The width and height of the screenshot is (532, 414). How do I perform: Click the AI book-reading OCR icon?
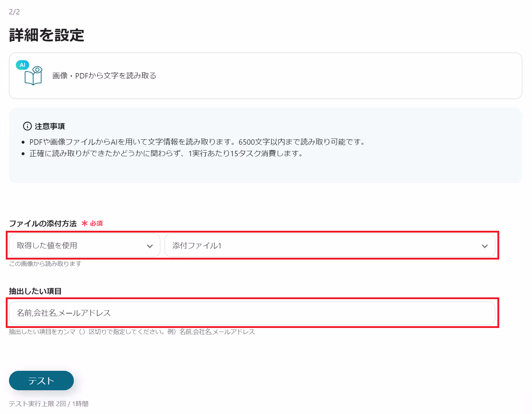pyautogui.click(x=30, y=73)
